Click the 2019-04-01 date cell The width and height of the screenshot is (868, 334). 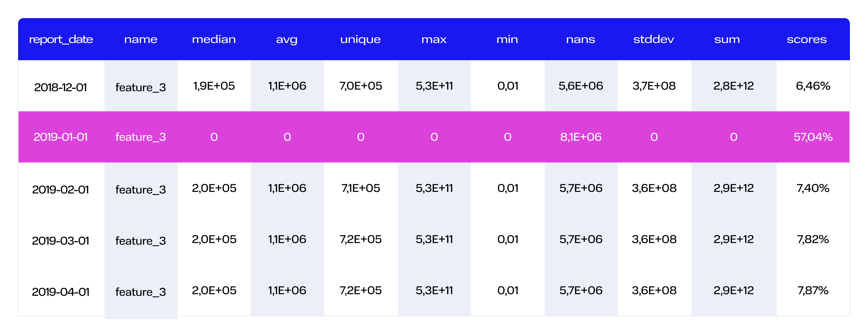61,292
